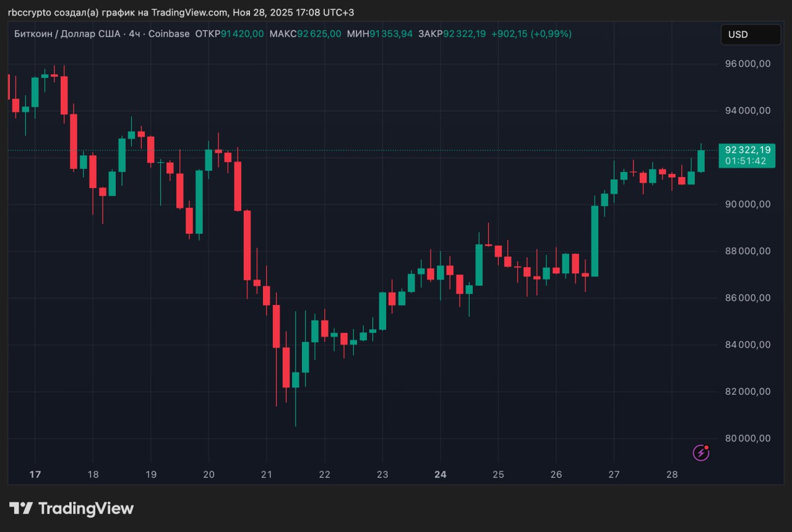Click the TradingView logo icon
Image resolution: width=792 pixels, height=532 pixels.
tap(20, 508)
